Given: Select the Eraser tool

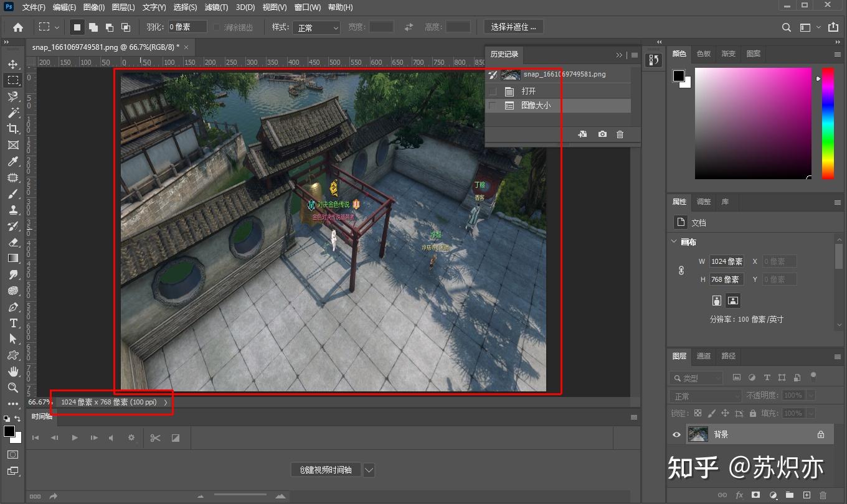Looking at the screenshot, I should pyautogui.click(x=12, y=242).
